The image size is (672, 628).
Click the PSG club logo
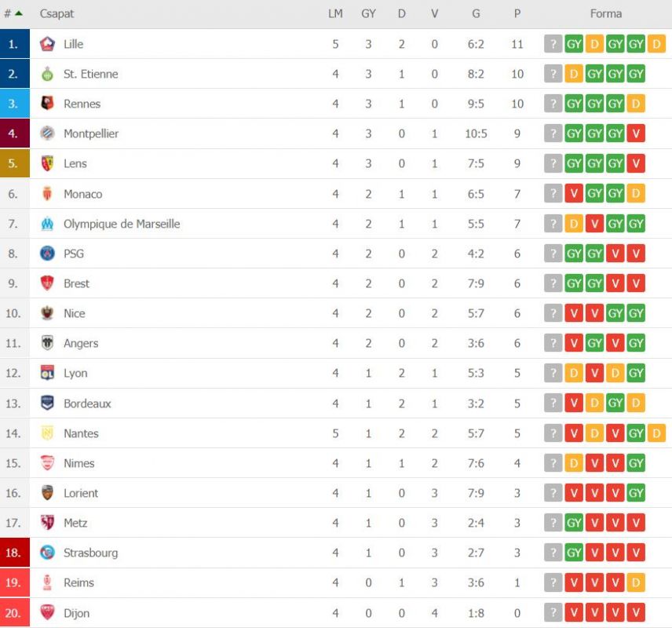47,254
